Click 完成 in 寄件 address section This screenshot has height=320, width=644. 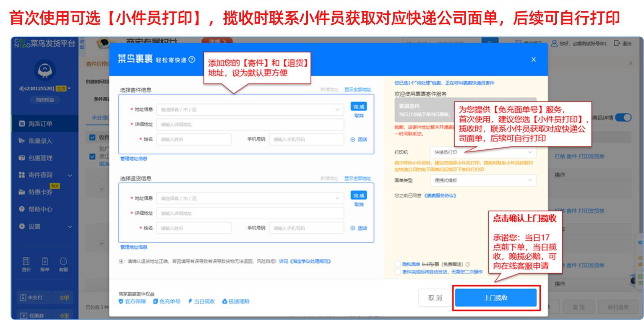click(359, 107)
